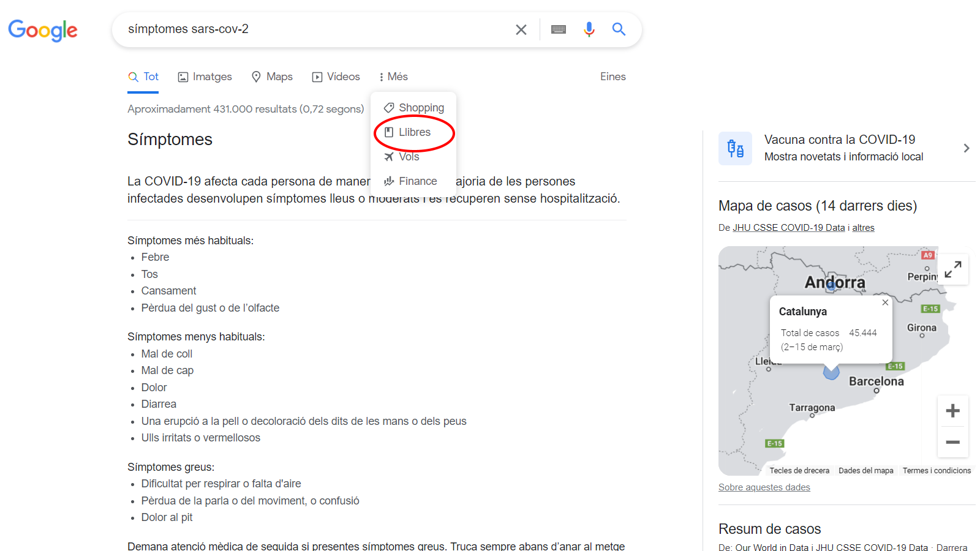Select Finance from the Més menu
The height and width of the screenshot is (551, 980).
(x=417, y=181)
